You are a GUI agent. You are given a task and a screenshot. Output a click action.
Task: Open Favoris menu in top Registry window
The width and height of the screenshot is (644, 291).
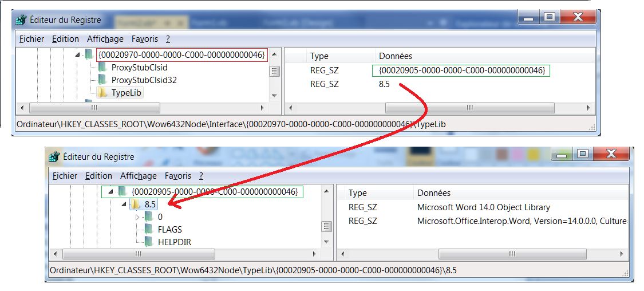tap(145, 39)
